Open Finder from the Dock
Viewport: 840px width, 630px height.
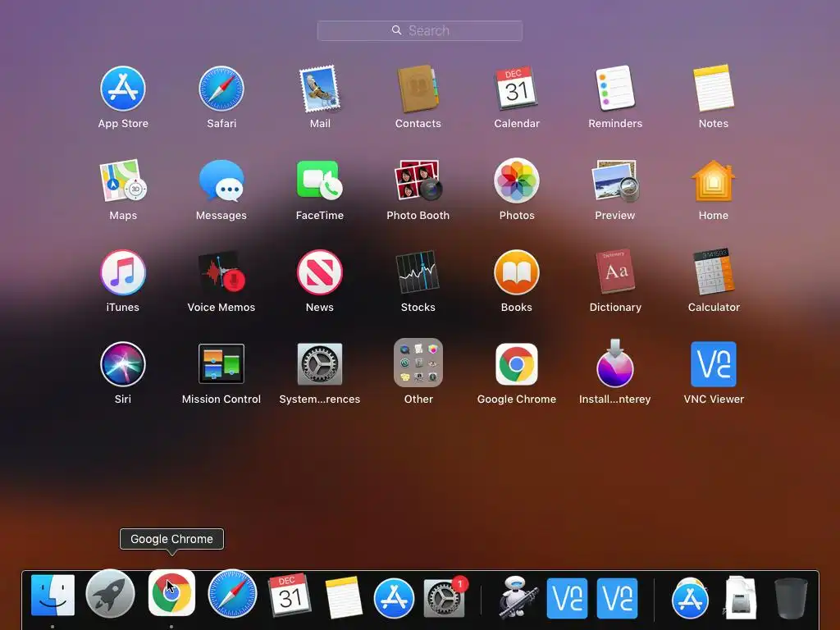point(52,596)
